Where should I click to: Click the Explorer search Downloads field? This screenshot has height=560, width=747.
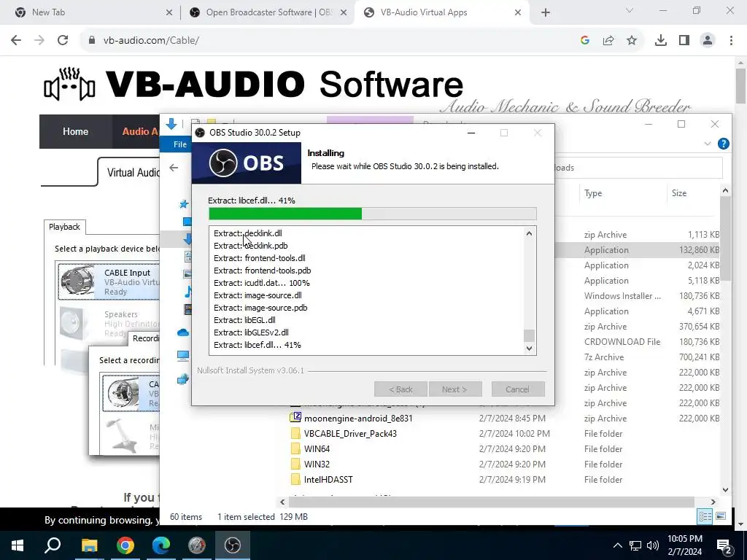pos(638,168)
